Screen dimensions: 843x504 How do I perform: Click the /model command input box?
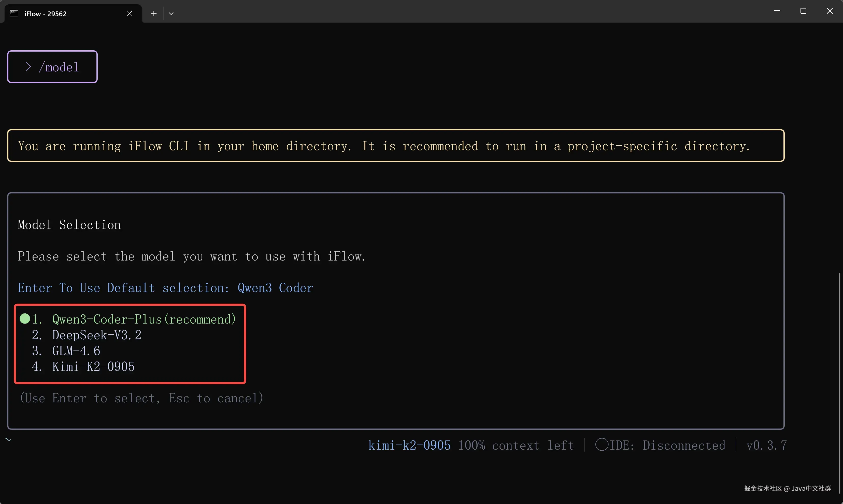pos(52,67)
